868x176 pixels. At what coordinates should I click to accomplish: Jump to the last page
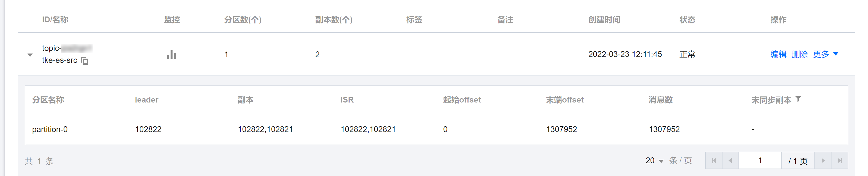pos(839,161)
